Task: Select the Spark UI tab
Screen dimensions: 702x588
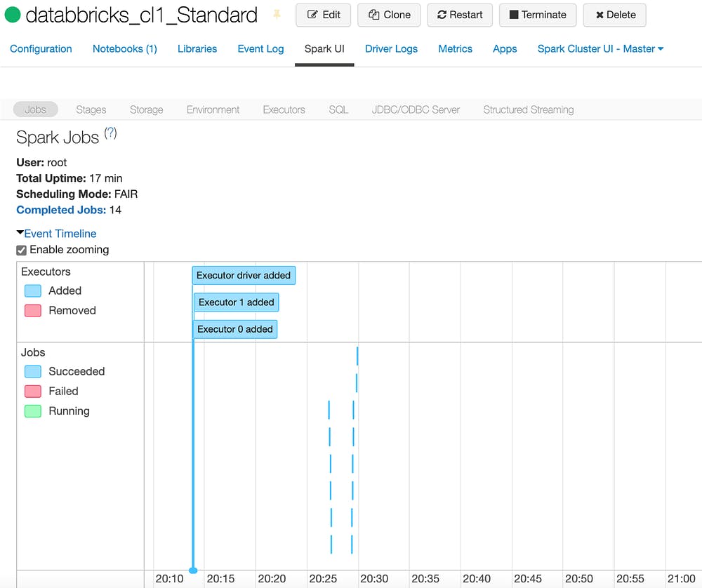Action: 324,49
